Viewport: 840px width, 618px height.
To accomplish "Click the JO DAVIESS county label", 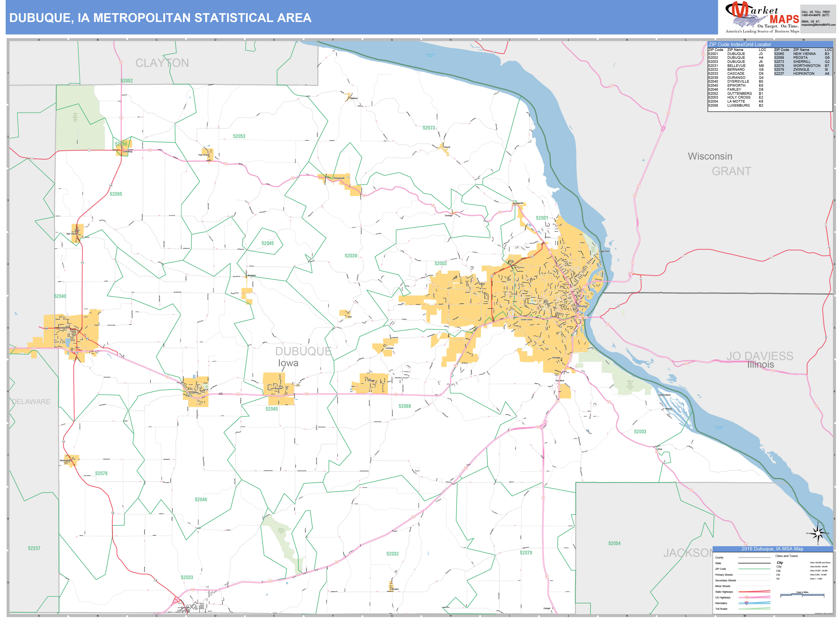I will coord(760,356).
